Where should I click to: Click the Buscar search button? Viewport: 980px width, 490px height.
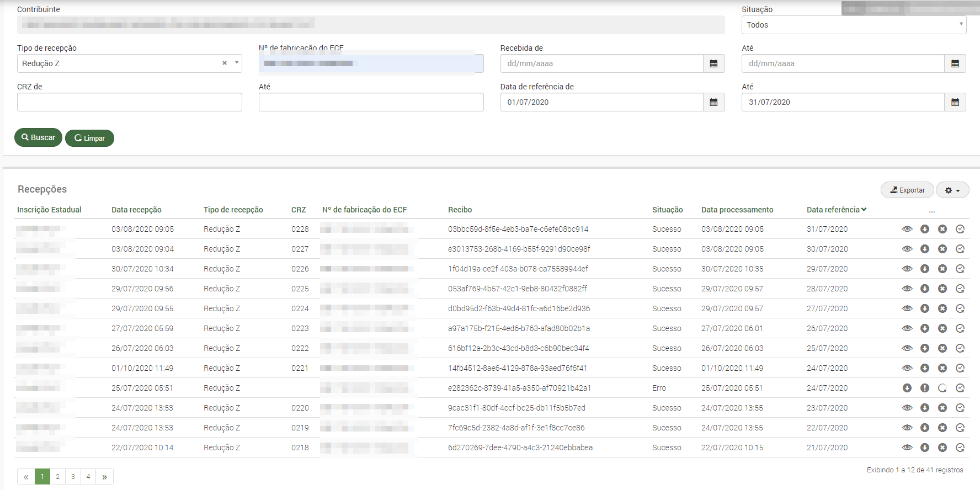coord(38,137)
